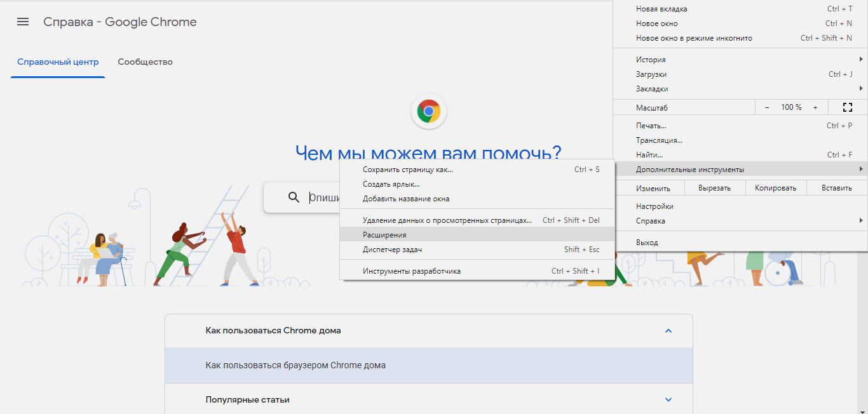Choose Создать ярлык... item
The image size is (868, 414).
point(478,184)
